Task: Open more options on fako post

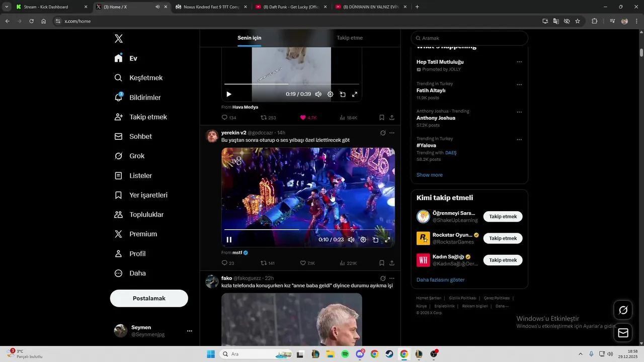Action: (x=392, y=278)
